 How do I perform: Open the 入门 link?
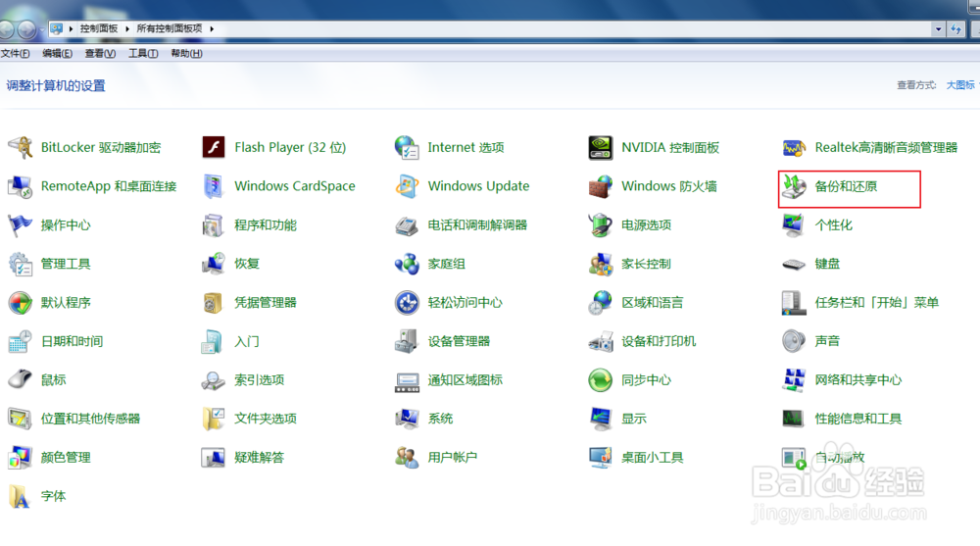pyautogui.click(x=247, y=341)
